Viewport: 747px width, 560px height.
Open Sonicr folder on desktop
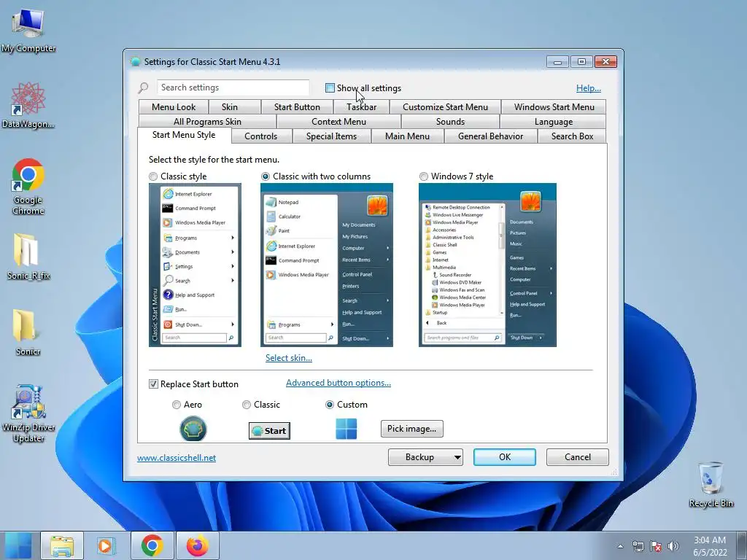pos(28,332)
